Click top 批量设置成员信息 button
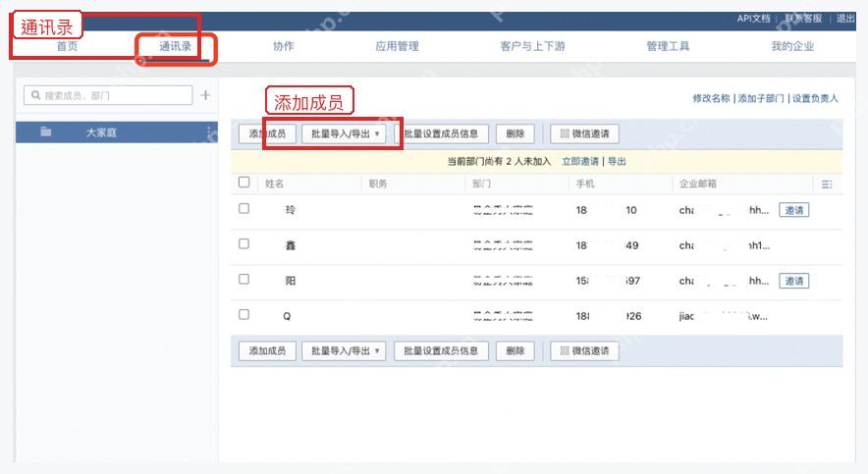This screenshot has width=868, height=474. (441, 133)
